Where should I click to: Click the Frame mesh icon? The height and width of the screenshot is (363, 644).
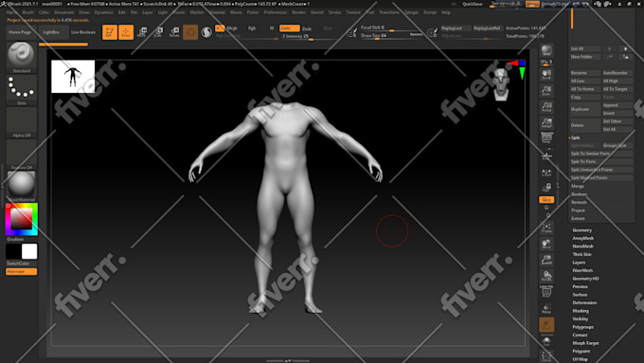[x=546, y=227]
